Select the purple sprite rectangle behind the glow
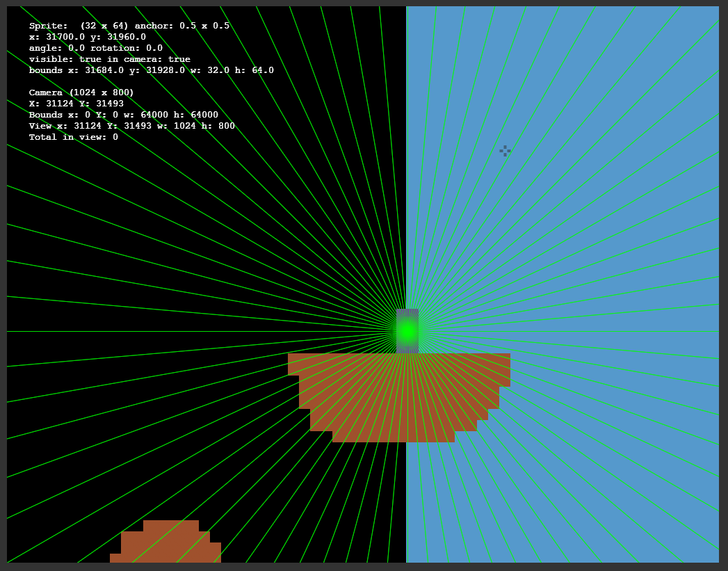728x571 pixels. pos(407,331)
